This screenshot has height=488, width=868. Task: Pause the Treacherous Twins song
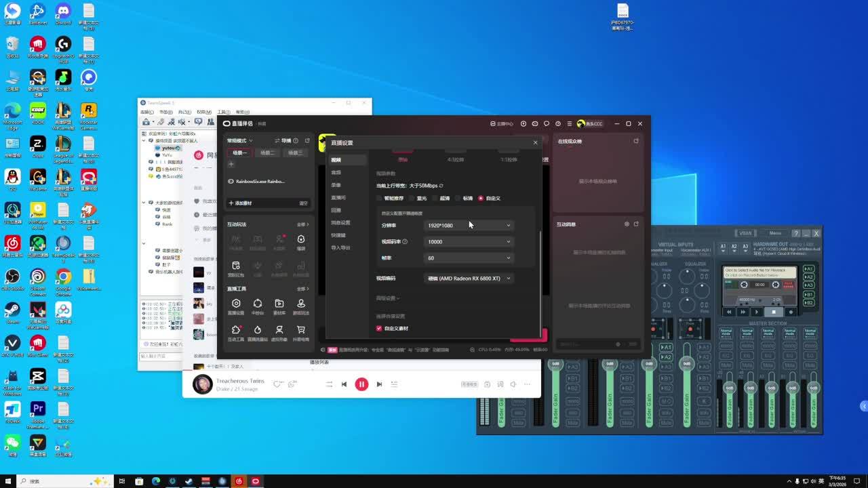pyautogui.click(x=361, y=384)
